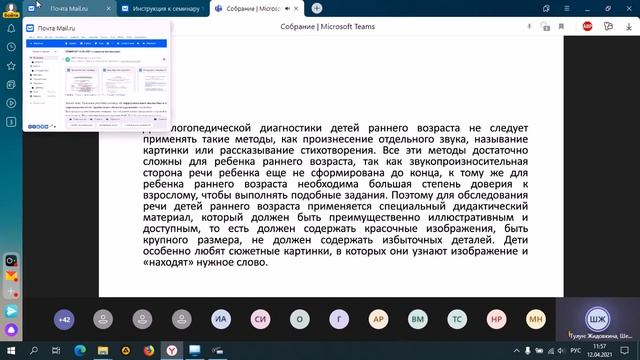Open the downloads arrow icon
The width and height of the screenshot is (640, 360).
[629, 27]
